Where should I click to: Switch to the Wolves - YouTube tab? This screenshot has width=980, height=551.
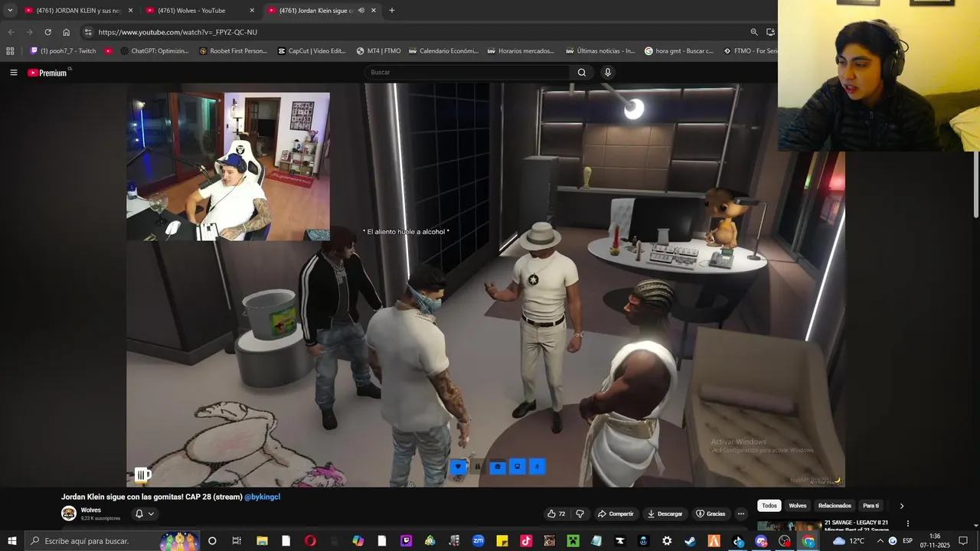(200, 11)
